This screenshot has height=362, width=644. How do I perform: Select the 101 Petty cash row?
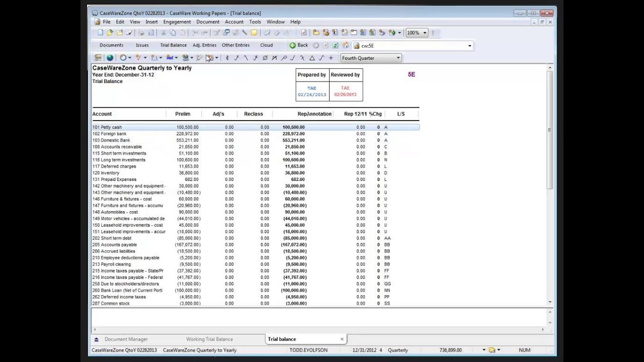(x=256, y=127)
